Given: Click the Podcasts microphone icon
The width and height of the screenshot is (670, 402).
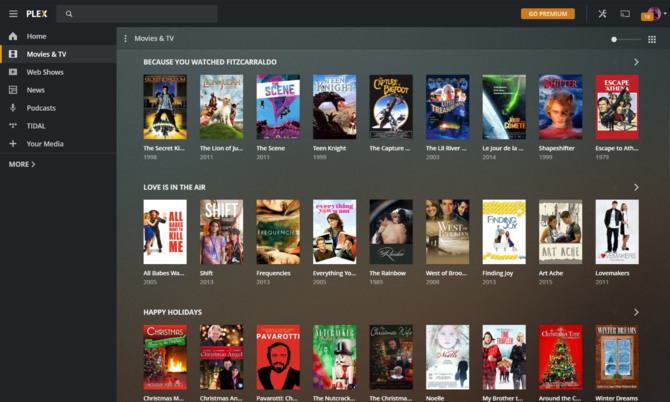Looking at the screenshot, I should pyautogui.click(x=13, y=108).
